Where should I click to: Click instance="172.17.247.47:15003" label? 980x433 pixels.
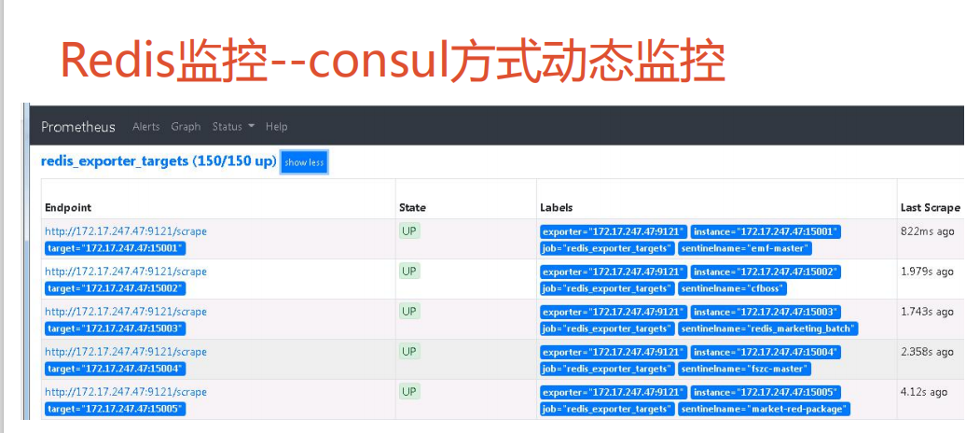[x=766, y=312]
